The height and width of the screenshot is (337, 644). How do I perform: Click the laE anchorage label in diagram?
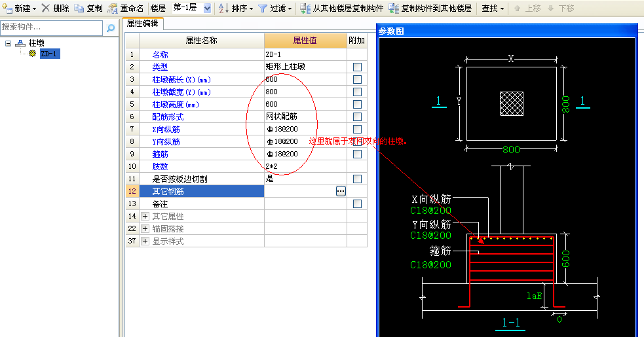tap(534, 296)
